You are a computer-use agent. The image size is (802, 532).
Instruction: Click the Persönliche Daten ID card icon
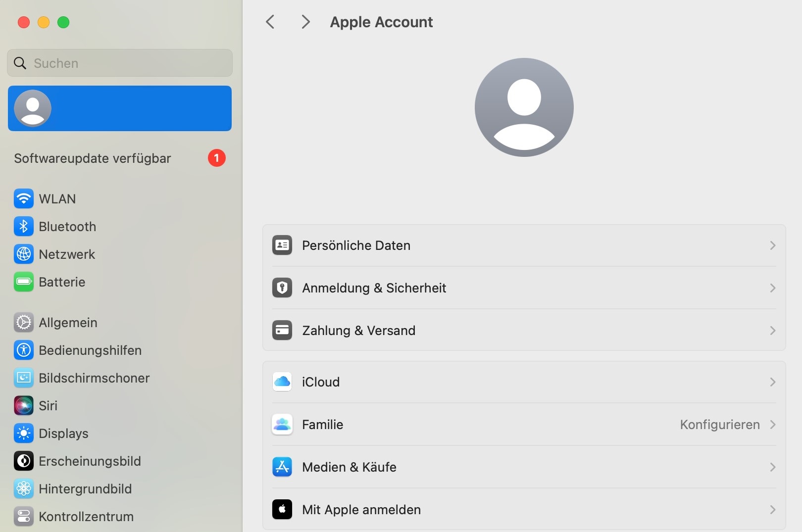(282, 245)
